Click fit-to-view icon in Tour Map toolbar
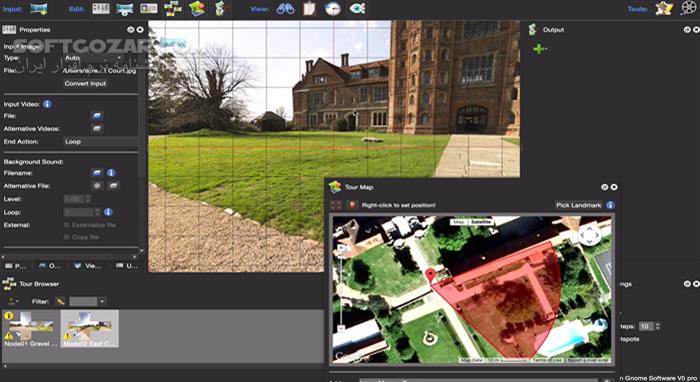The image size is (700, 382). [336, 205]
